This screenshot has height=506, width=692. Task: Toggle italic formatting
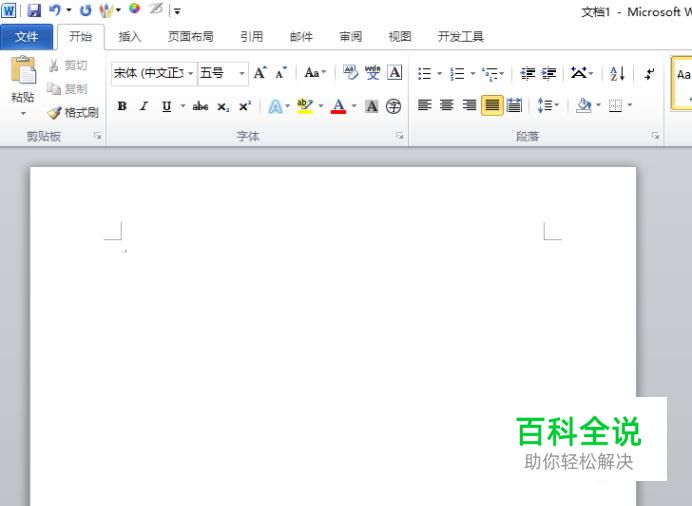tap(144, 106)
